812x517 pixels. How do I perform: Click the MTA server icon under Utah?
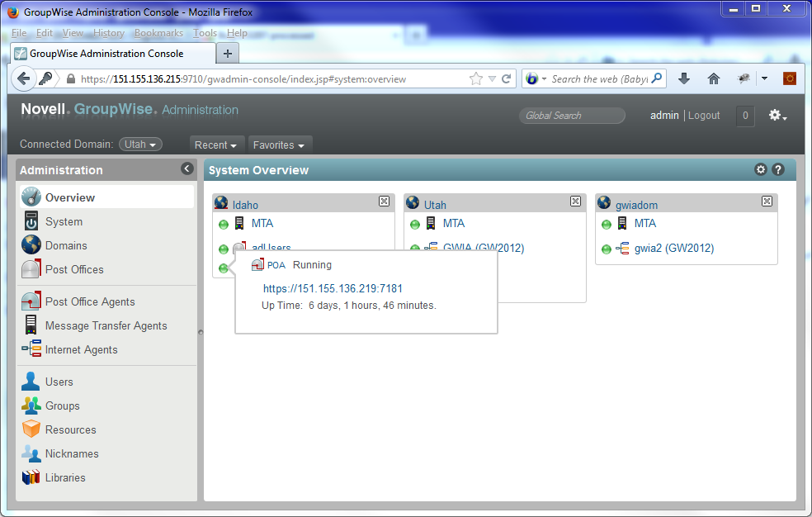coord(431,223)
